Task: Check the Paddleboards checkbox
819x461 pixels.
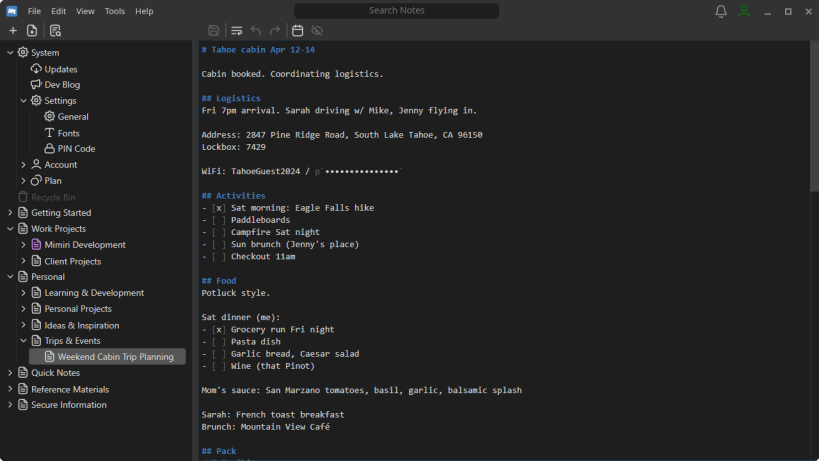Action: 219,220
